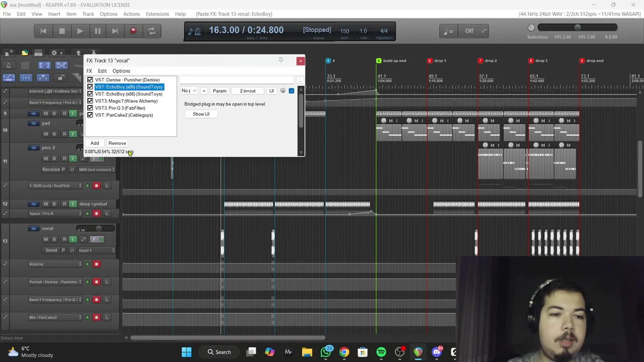This screenshot has width=644, height=362.
Task: Open the Insert menu
Action: pyautogui.click(x=54, y=14)
